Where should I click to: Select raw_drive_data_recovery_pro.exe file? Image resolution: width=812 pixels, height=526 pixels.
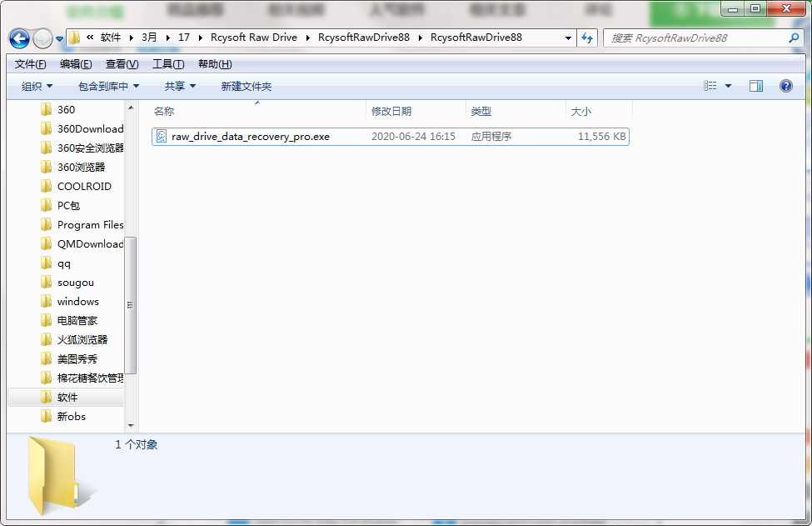391,137
